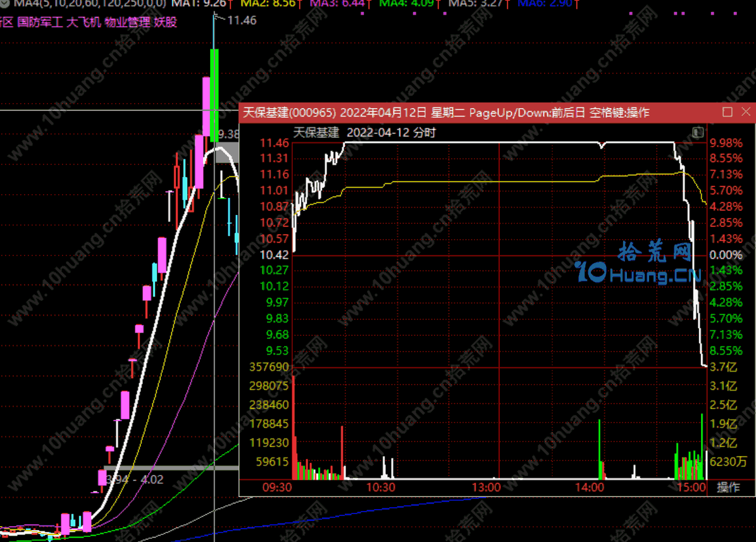Click the 9.53 price axis label
This screenshot has width=756, height=542.
(277, 350)
